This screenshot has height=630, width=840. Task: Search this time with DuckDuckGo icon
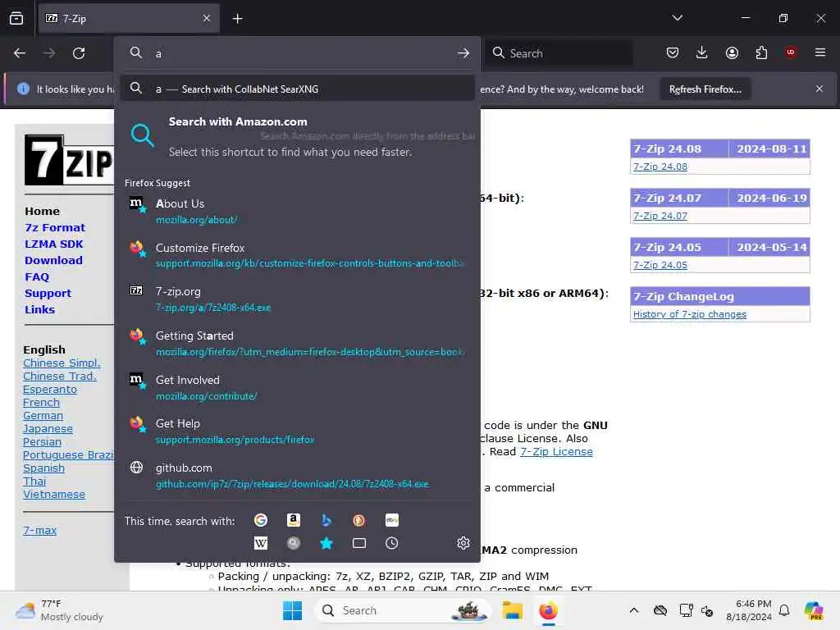[359, 520]
